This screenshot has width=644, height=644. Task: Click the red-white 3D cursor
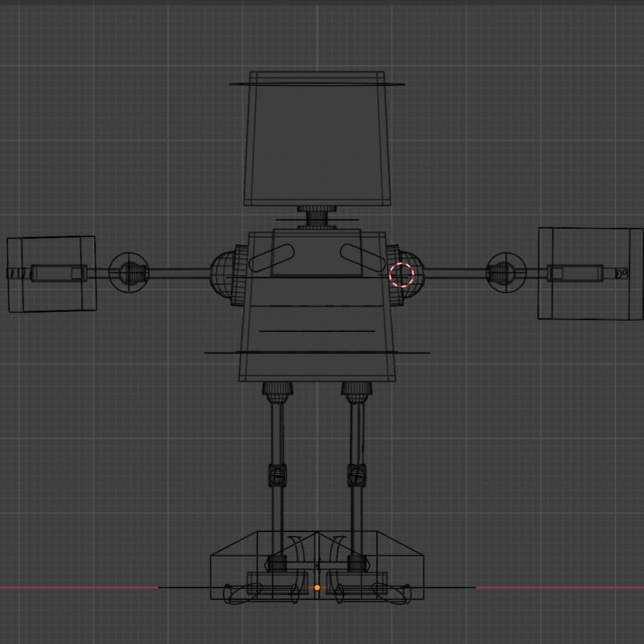point(401,275)
